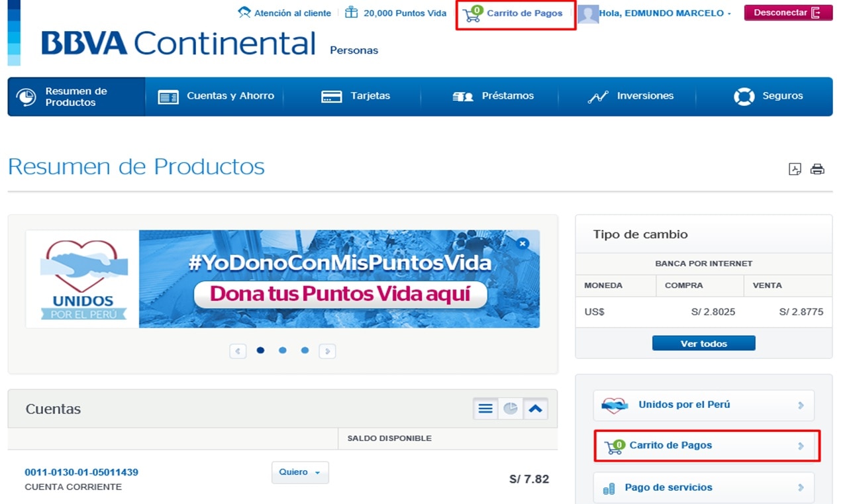Click the S/ 2.8025 compra value
This screenshot has height=504, width=841.
point(713,311)
